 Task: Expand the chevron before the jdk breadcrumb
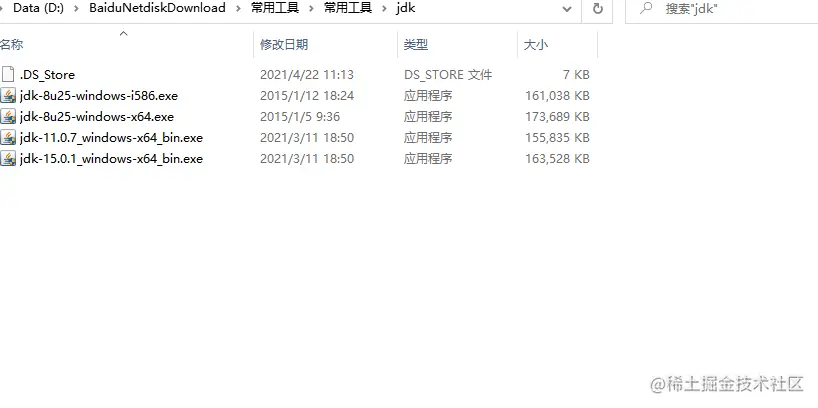(384, 8)
